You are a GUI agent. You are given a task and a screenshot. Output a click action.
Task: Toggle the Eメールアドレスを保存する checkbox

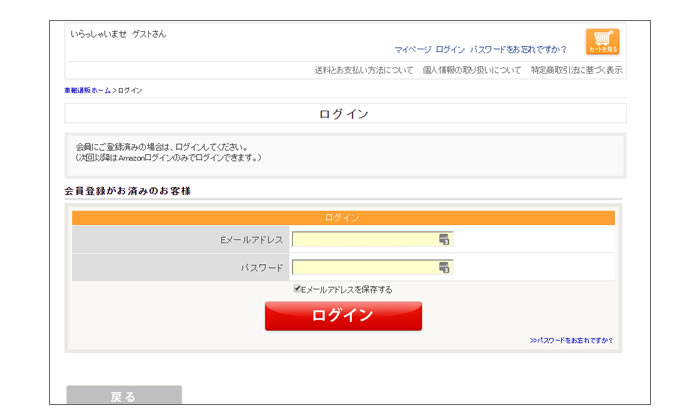pos(298,289)
